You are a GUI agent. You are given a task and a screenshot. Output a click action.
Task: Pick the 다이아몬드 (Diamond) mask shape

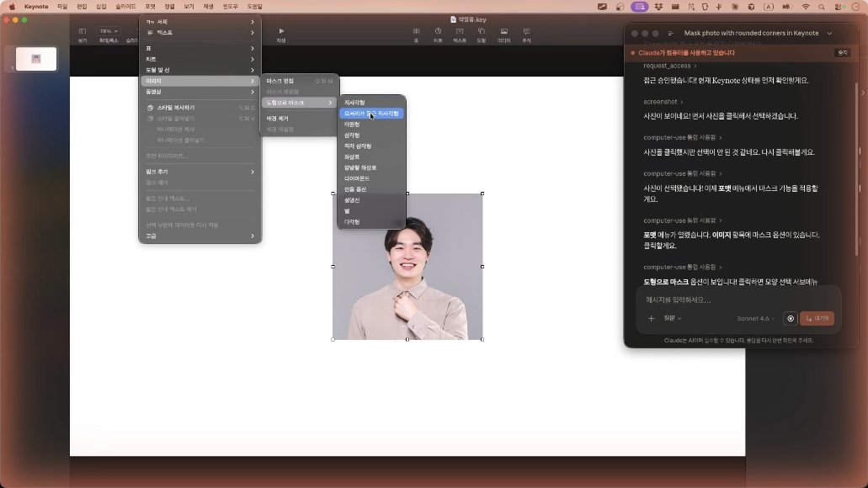tap(371, 178)
